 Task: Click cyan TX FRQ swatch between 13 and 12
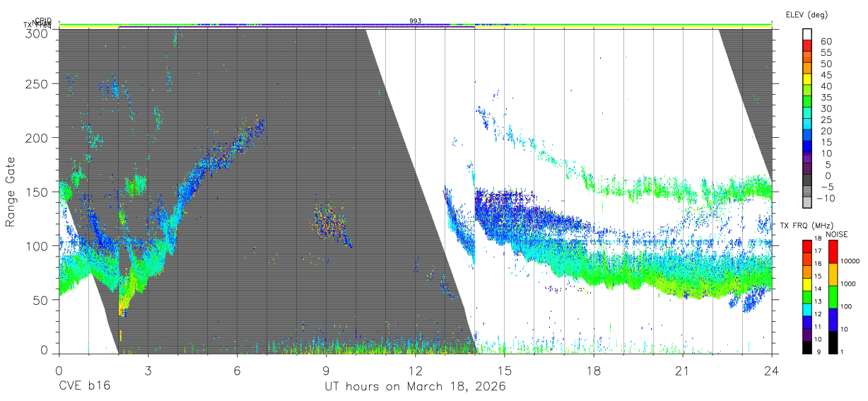pos(807,309)
